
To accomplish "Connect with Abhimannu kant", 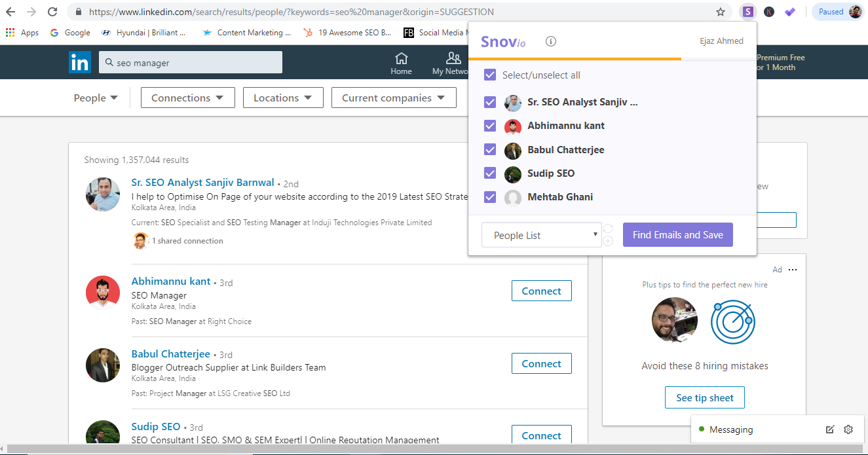I will (x=541, y=291).
